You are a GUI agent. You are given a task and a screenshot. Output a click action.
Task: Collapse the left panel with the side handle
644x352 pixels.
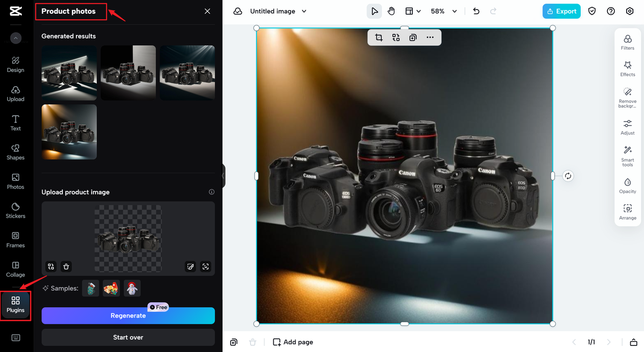(224, 176)
